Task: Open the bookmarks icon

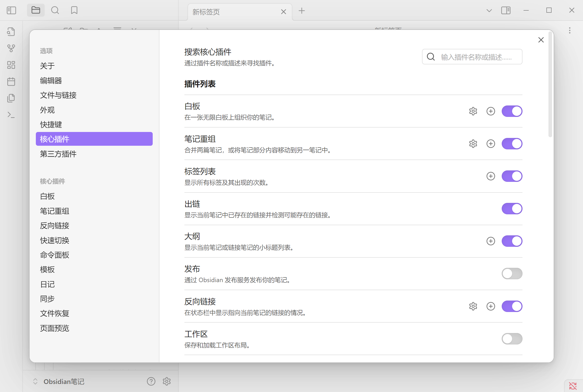Action: click(74, 10)
